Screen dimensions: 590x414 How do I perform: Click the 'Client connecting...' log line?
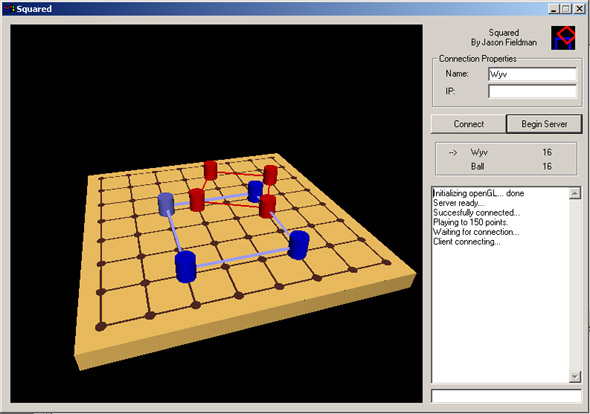[x=467, y=242]
